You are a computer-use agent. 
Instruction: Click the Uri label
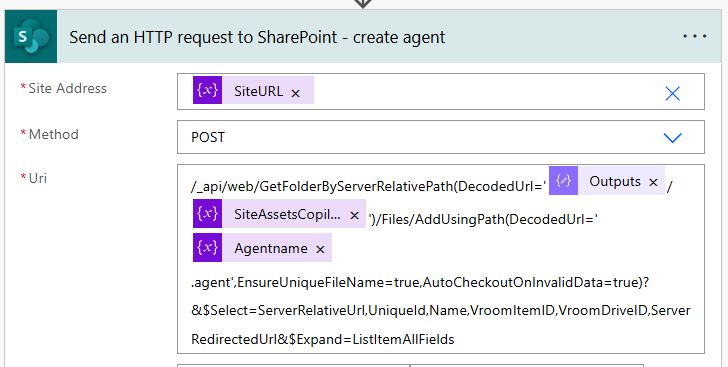[x=38, y=178]
